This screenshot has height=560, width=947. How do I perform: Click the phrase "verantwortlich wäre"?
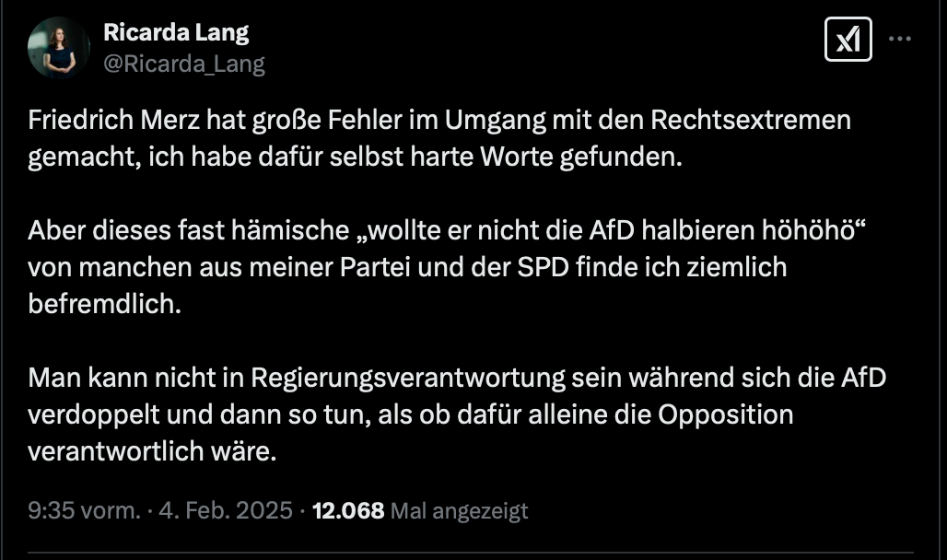tap(152, 451)
